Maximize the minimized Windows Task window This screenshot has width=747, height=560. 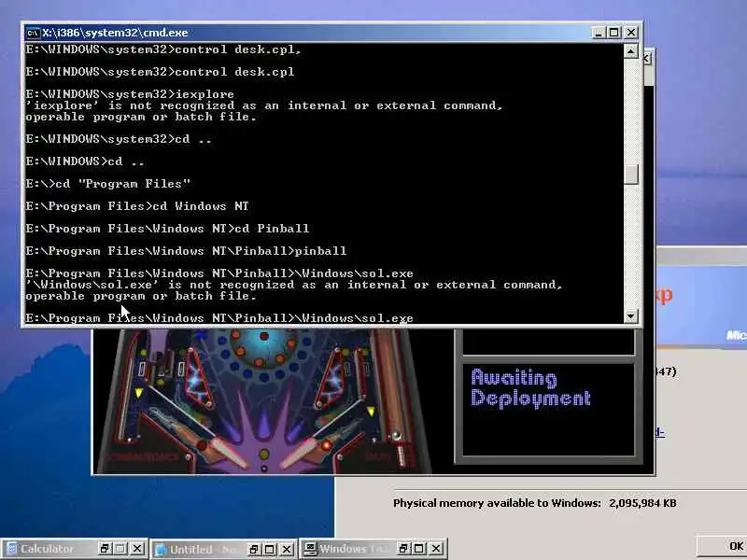pyautogui.click(x=419, y=549)
